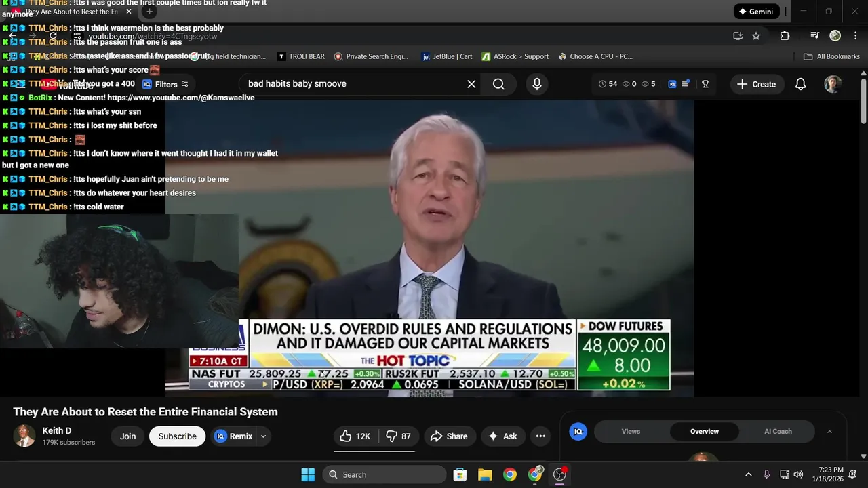The width and height of the screenshot is (868, 488).
Task: Click the trophy icon in YouTube header
Action: pos(705,84)
